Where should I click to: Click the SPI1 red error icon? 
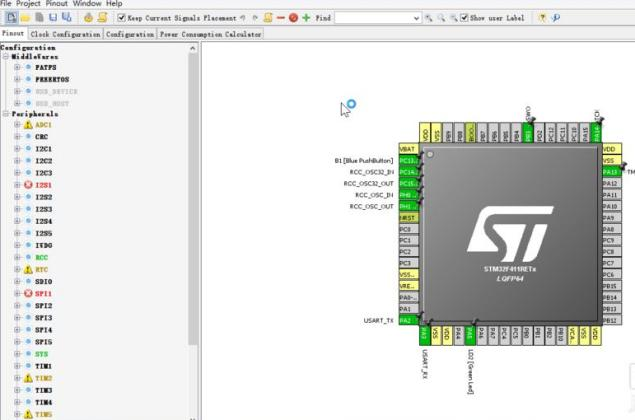28,293
